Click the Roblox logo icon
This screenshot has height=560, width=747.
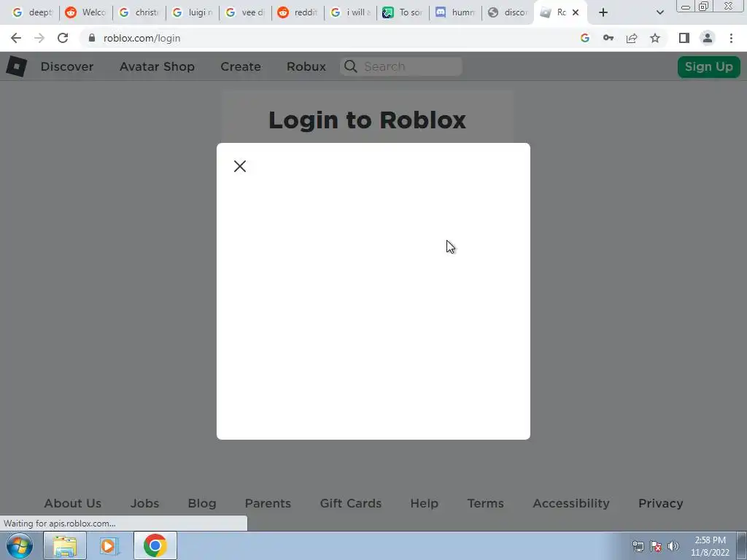16,66
